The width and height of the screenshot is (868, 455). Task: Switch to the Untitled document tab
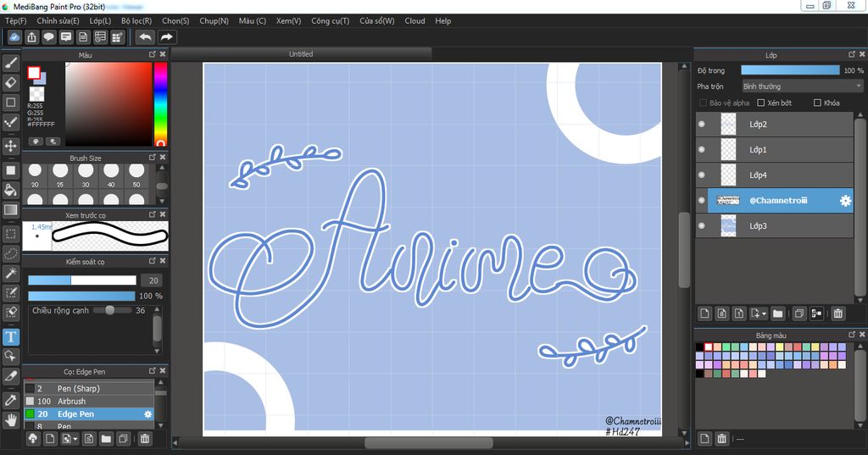tap(301, 53)
